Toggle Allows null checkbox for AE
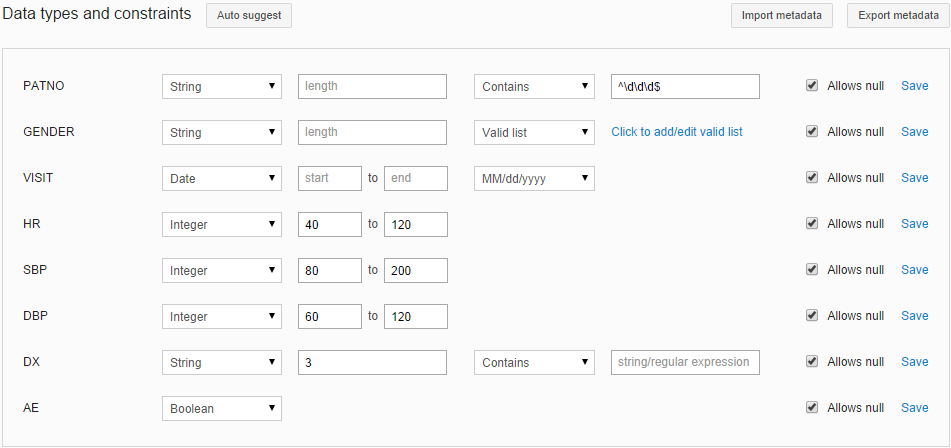Screen dimensions: 951x448 pos(812,408)
